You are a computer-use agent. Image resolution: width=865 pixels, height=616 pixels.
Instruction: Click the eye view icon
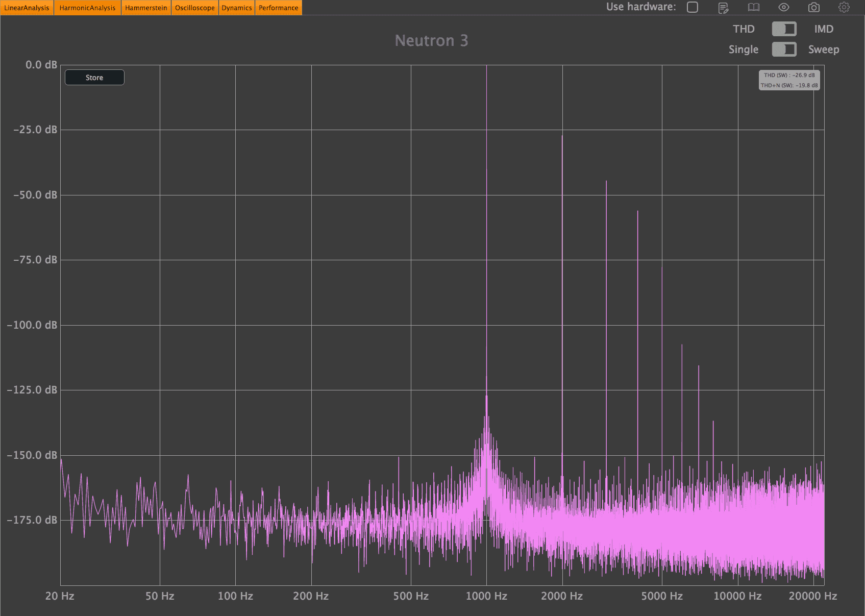[784, 8]
